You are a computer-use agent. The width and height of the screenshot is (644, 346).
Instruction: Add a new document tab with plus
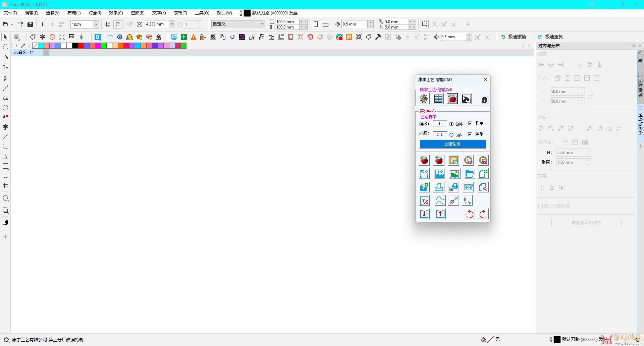(x=46, y=52)
